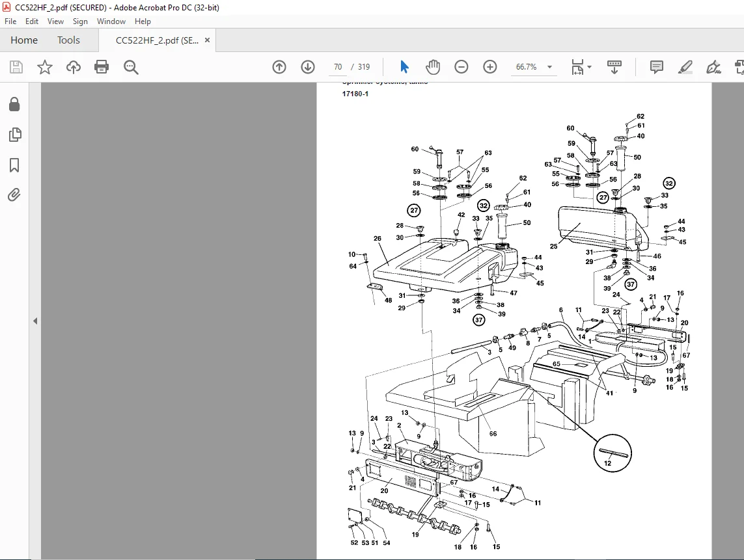Switch to the Tools tab
The height and width of the screenshot is (560, 744).
point(68,40)
